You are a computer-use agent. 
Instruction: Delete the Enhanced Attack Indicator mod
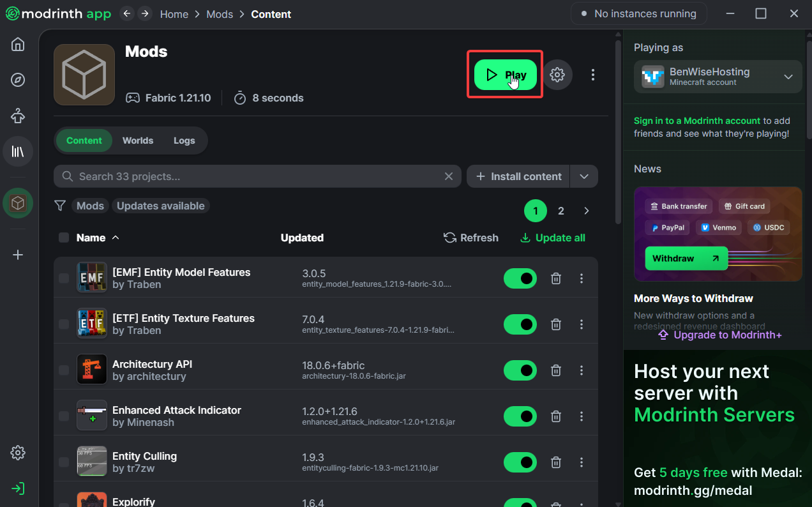pos(556,416)
